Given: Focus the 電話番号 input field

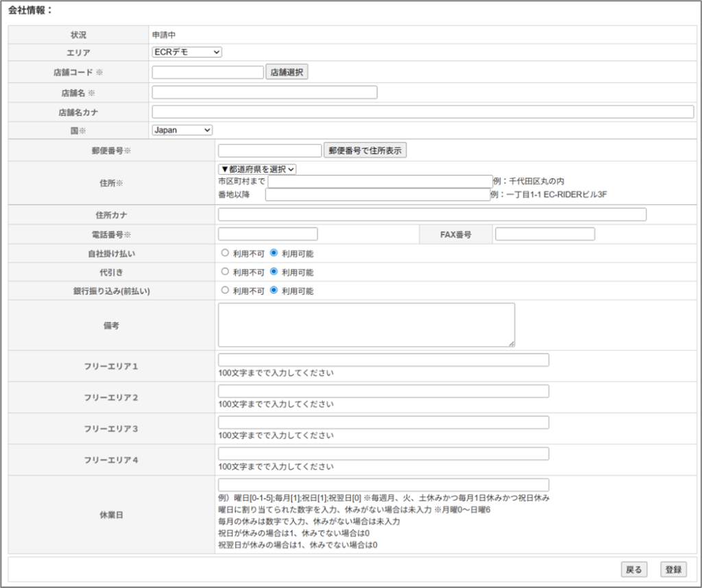Looking at the screenshot, I should (x=267, y=234).
